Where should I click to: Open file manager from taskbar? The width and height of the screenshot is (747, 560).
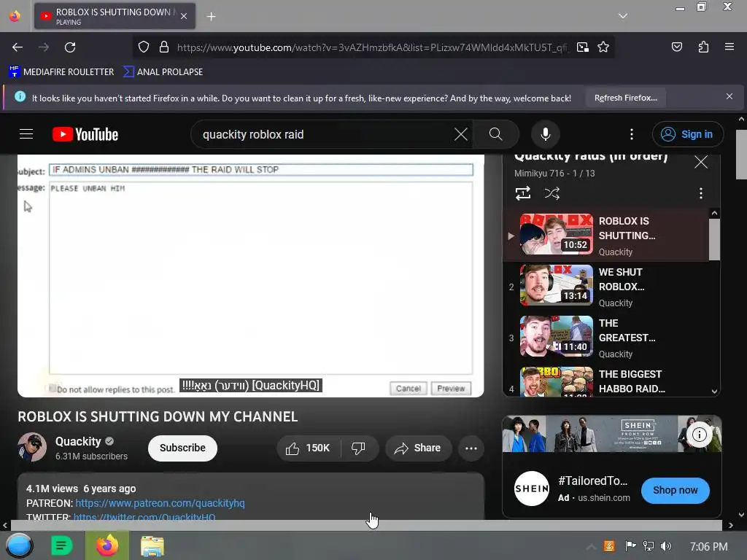point(152,546)
